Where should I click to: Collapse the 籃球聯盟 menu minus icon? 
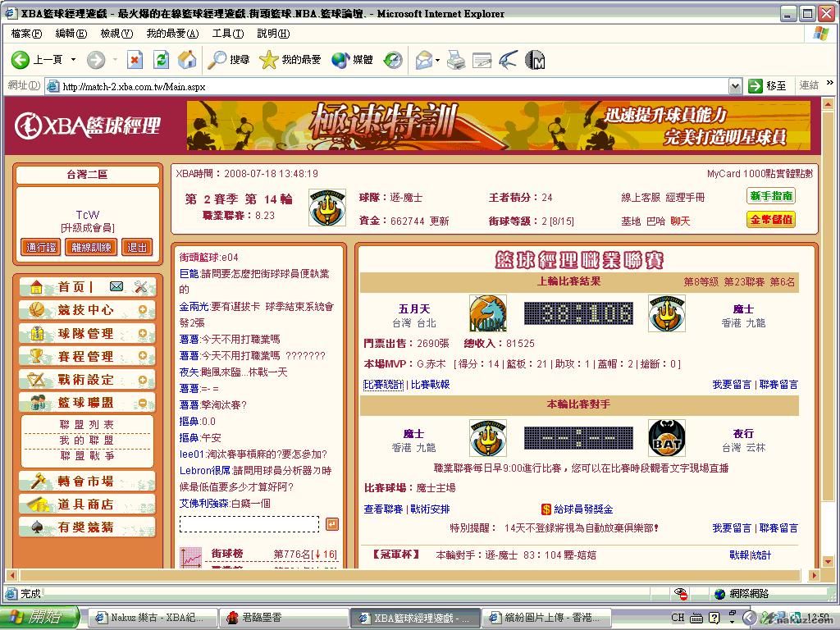click(143, 402)
